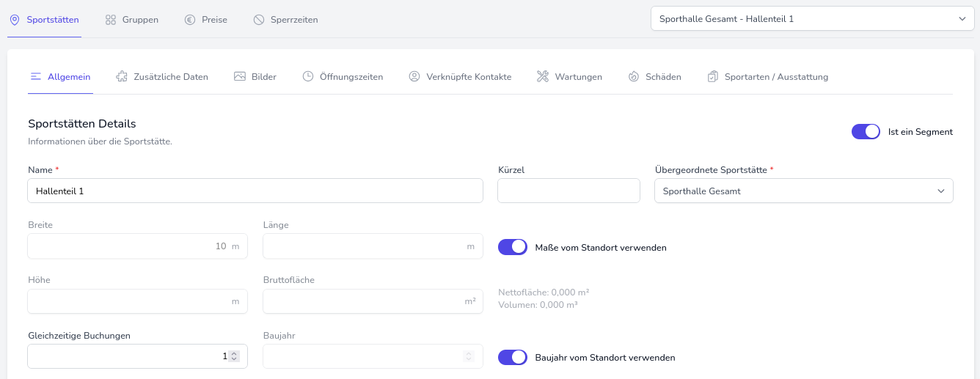The width and height of the screenshot is (980, 379).
Task: Focus the Kürzel text field
Action: pos(568,191)
